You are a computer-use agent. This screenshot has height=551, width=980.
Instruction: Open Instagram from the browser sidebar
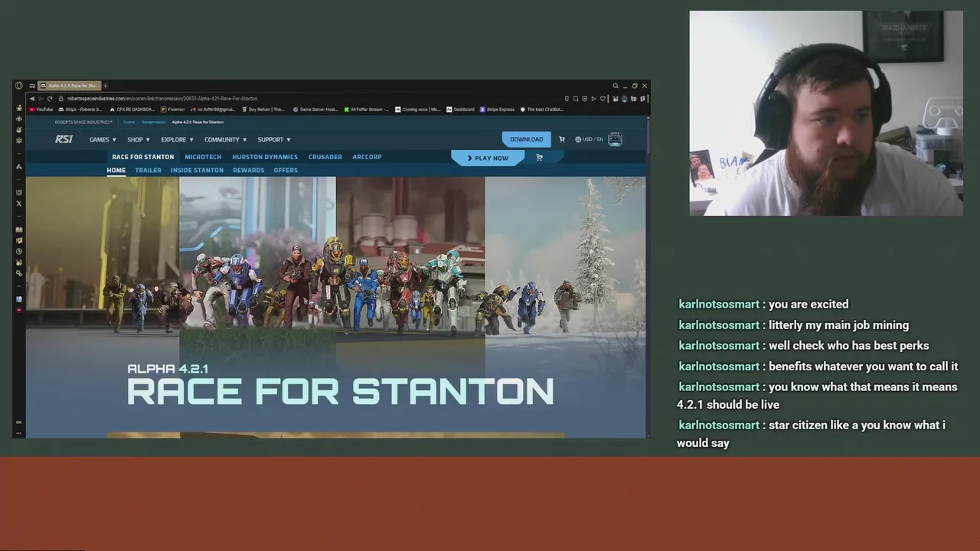19,193
